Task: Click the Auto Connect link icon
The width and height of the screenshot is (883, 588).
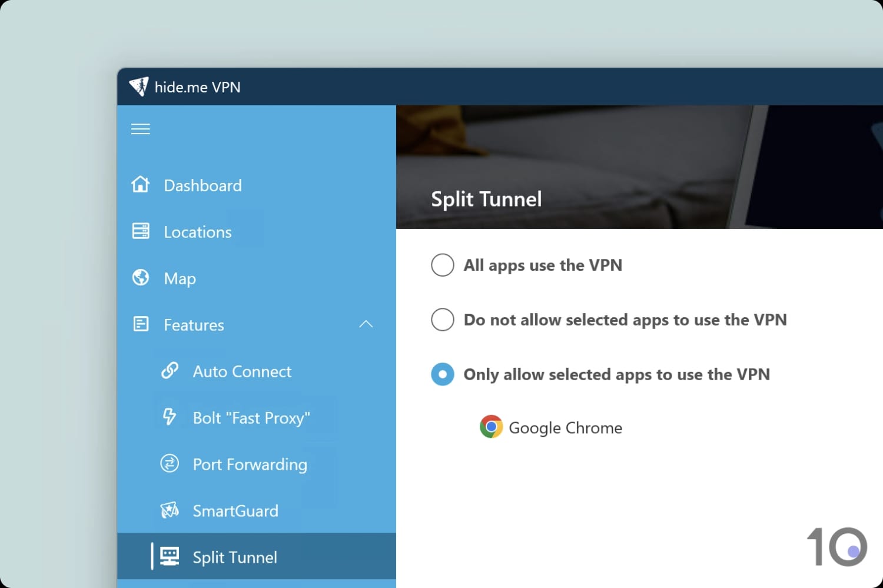Action: click(170, 371)
